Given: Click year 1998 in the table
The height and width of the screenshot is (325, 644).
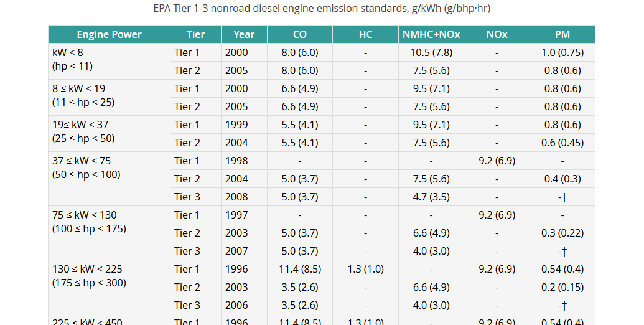Looking at the screenshot, I should [x=236, y=161].
